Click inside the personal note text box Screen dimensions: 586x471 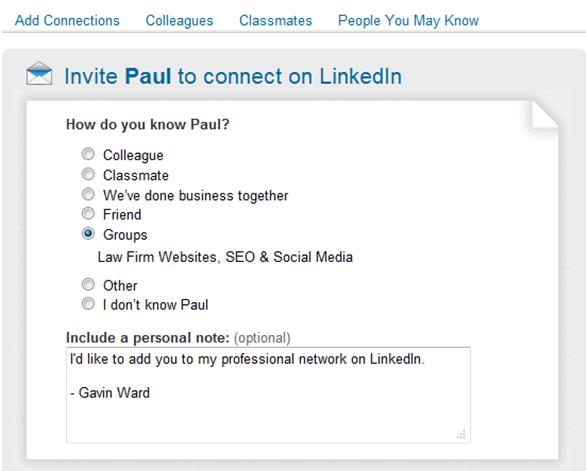tap(268, 395)
